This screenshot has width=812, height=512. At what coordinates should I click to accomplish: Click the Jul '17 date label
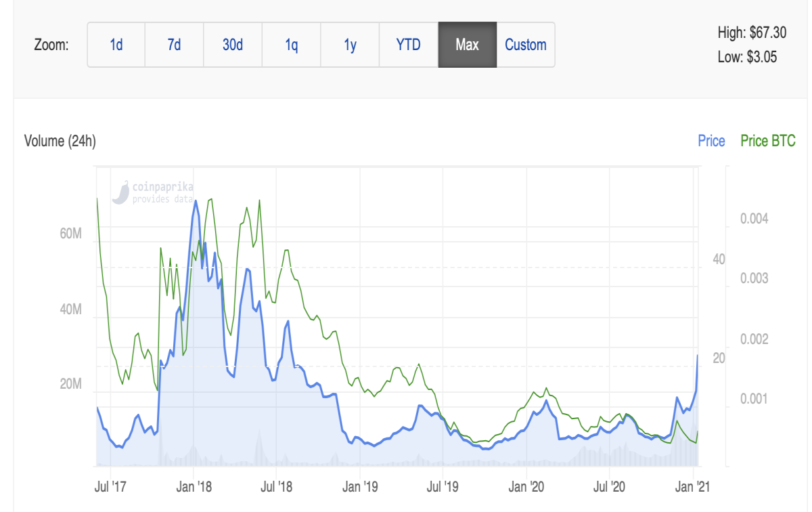[111, 486]
